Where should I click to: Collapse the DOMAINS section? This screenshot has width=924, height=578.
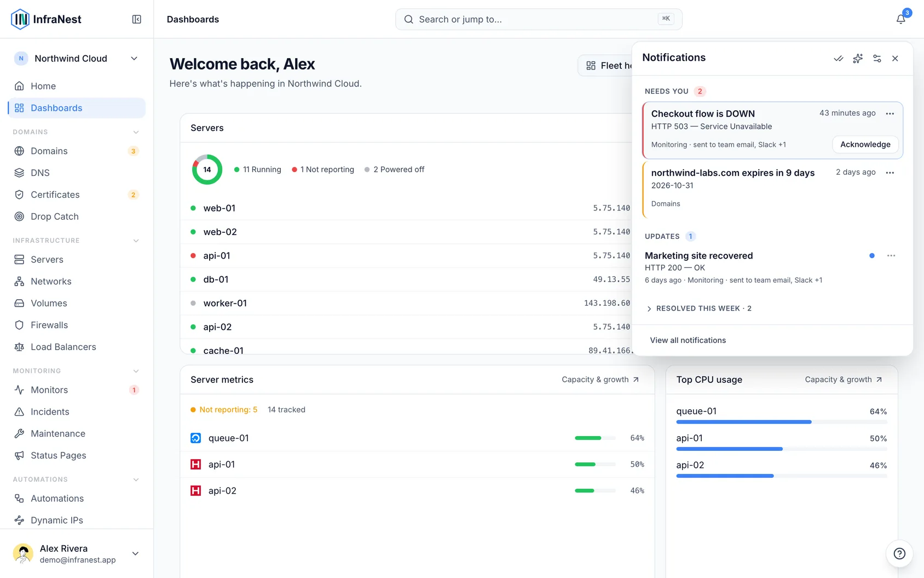136,132
